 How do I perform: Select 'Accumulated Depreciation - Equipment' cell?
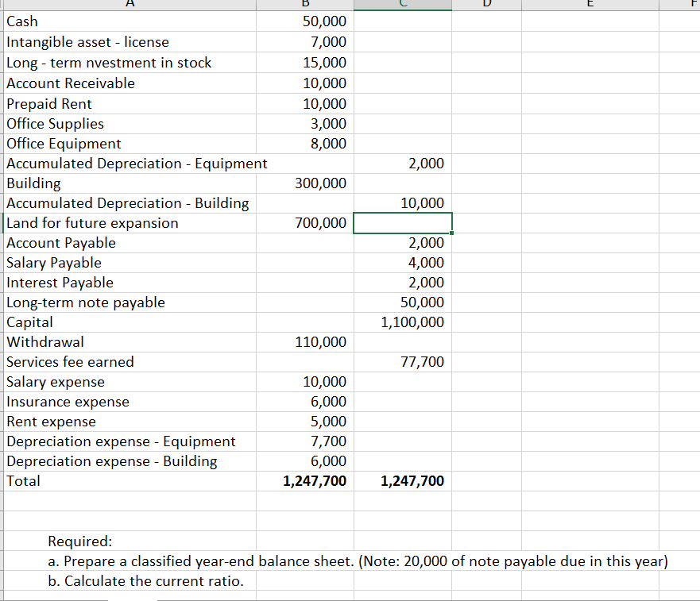137,164
